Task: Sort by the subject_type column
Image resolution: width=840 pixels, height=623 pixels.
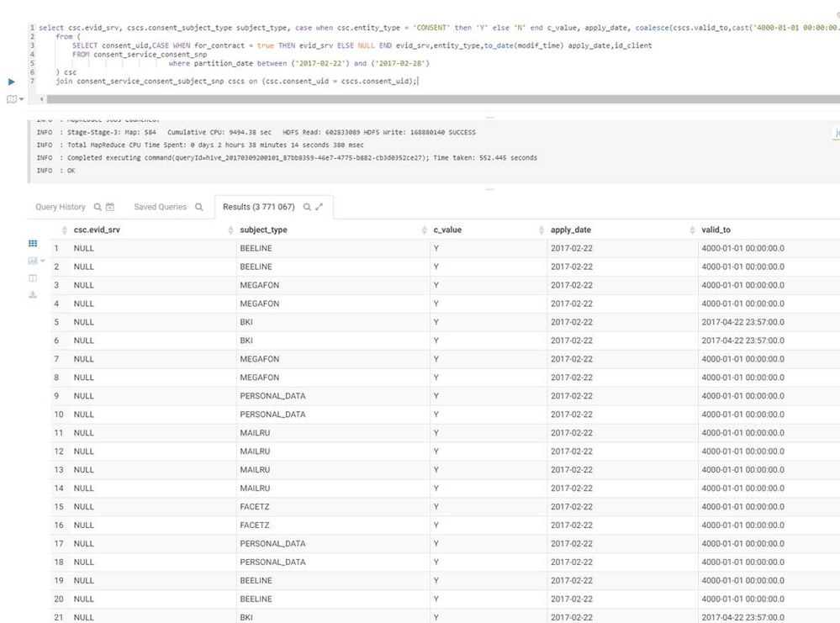Action: click(263, 230)
